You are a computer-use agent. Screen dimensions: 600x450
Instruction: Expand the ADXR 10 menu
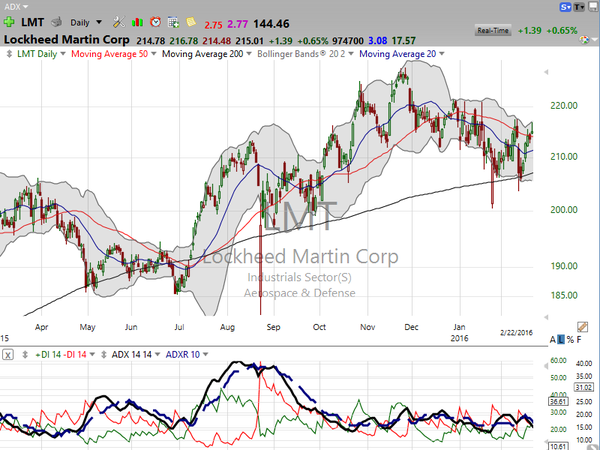tap(205, 355)
